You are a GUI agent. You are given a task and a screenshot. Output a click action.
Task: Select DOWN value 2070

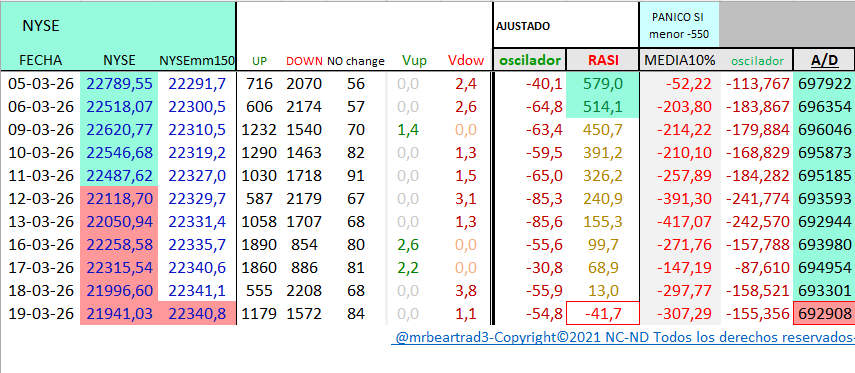[x=305, y=84]
